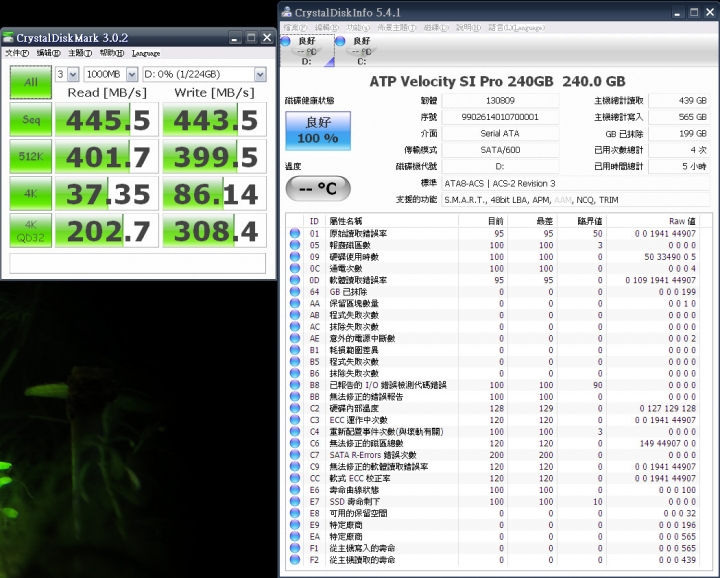This screenshot has width=720, height=578.
Task: Click status orb of attribute CC row
Action: pyautogui.click(x=295, y=478)
